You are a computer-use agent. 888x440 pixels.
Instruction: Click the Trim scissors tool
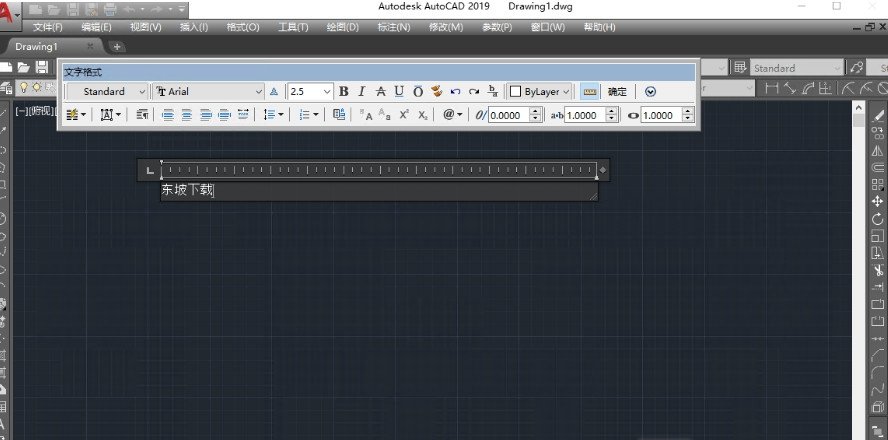[x=877, y=271]
